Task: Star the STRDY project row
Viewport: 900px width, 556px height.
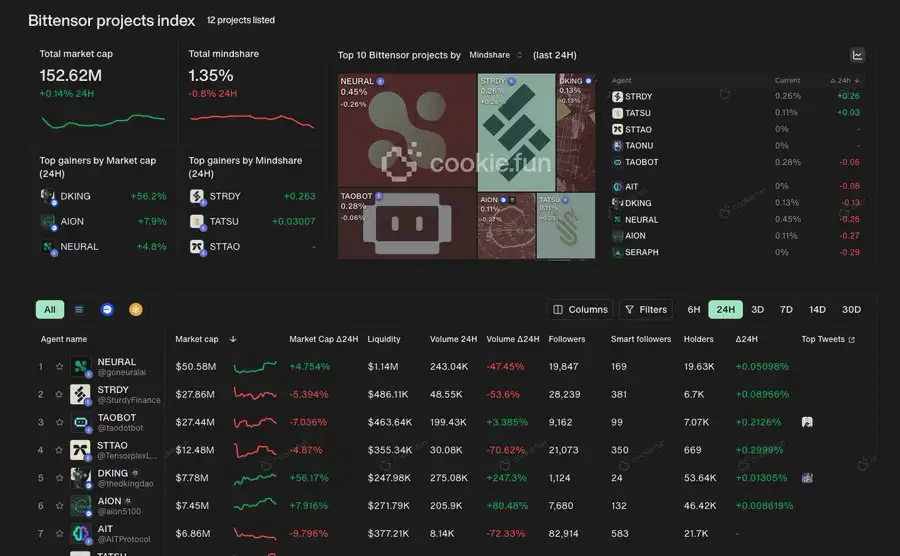Action: point(59,394)
